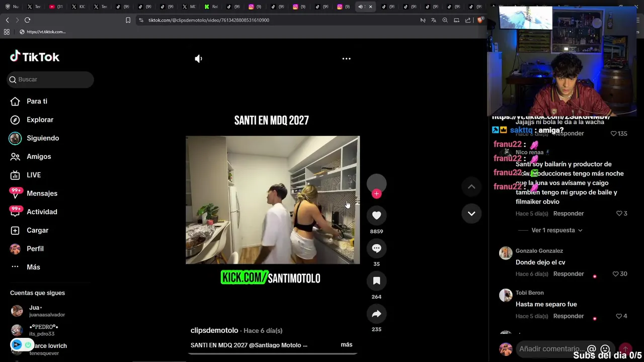644x362 pixels.
Task: Switch to the X tab labeled MD
Action: [189, 7]
